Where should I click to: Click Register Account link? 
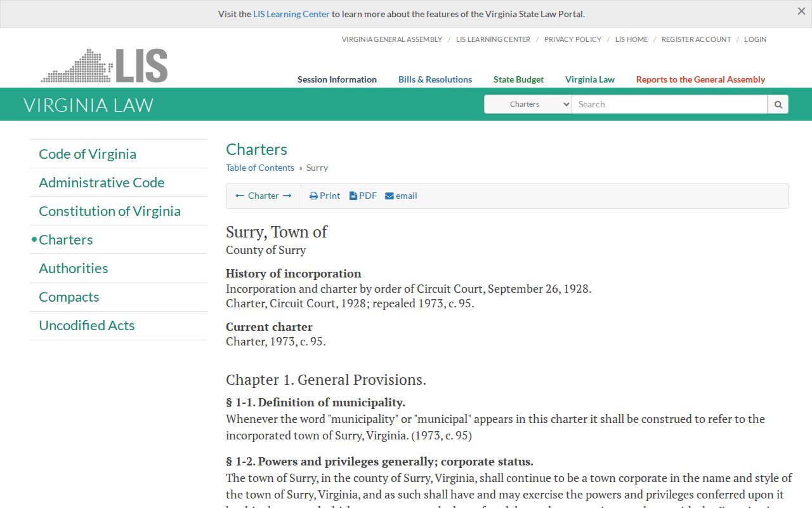pyautogui.click(x=696, y=39)
